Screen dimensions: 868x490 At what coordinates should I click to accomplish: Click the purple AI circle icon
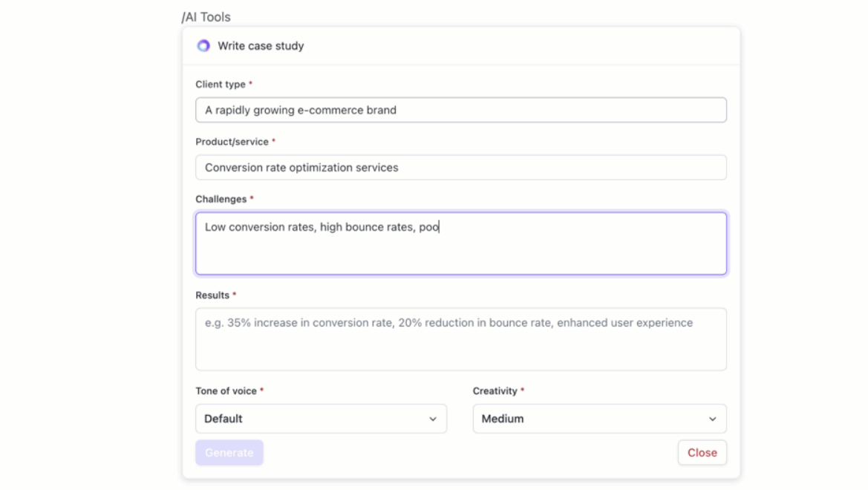tap(203, 46)
